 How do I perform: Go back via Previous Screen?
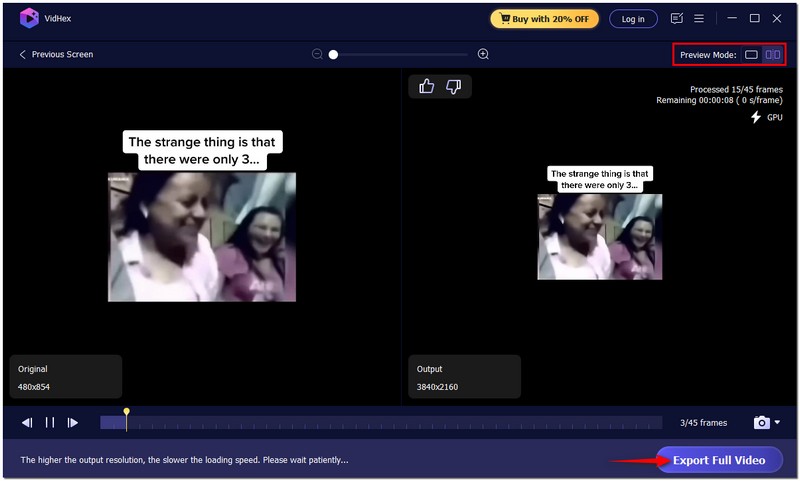[56, 54]
